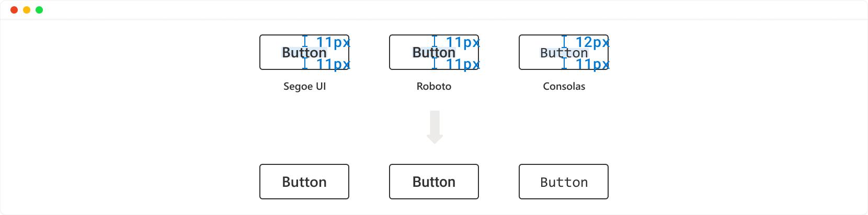Image resolution: width=868 pixels, height=215 pixels.
Task: Click the yellow minimize dot
Action: pyautogui.click(x=27, y=10)
